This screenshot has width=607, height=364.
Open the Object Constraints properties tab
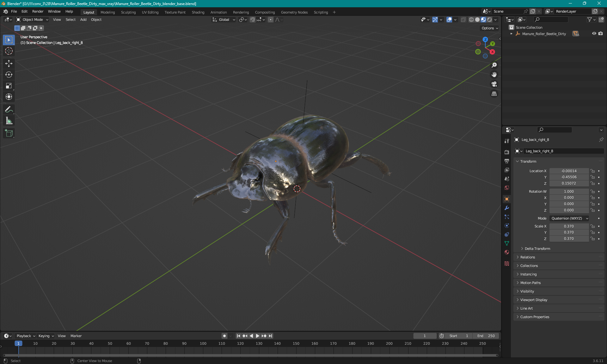tap(507, 234)
